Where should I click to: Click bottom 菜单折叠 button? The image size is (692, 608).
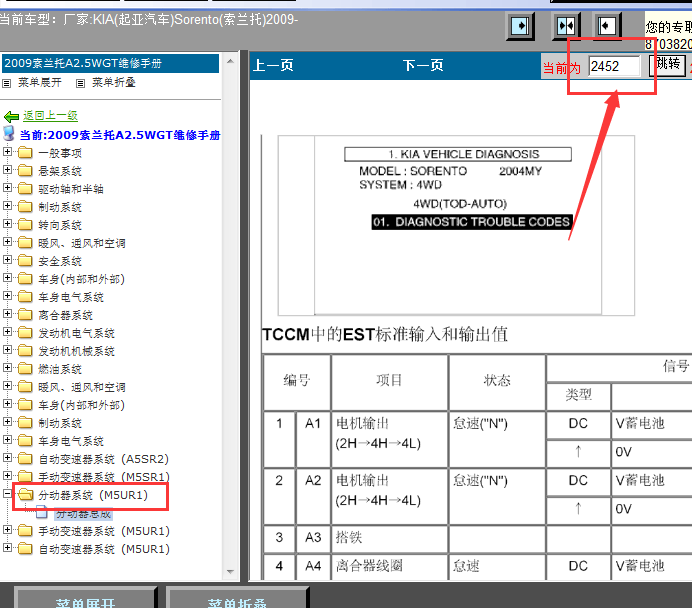[237, 598]
